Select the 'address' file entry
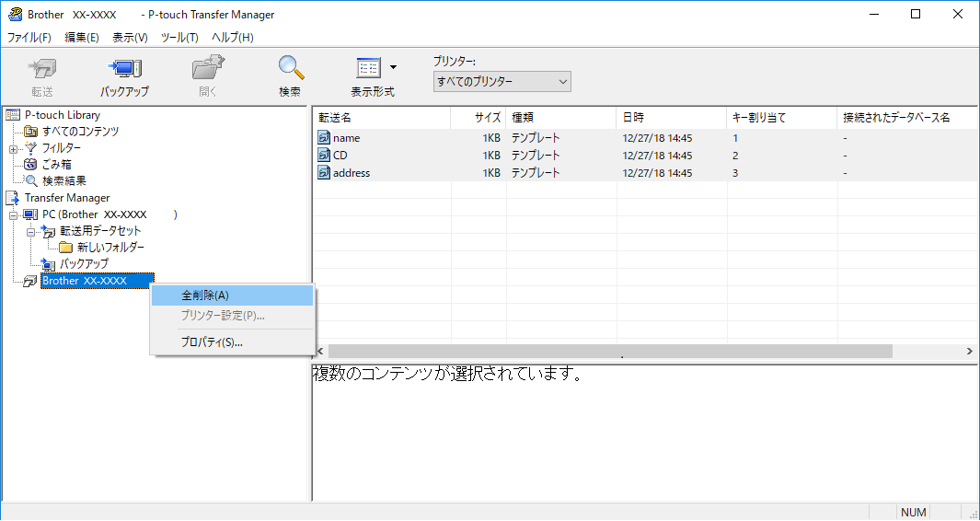 [x=352, y=173]
